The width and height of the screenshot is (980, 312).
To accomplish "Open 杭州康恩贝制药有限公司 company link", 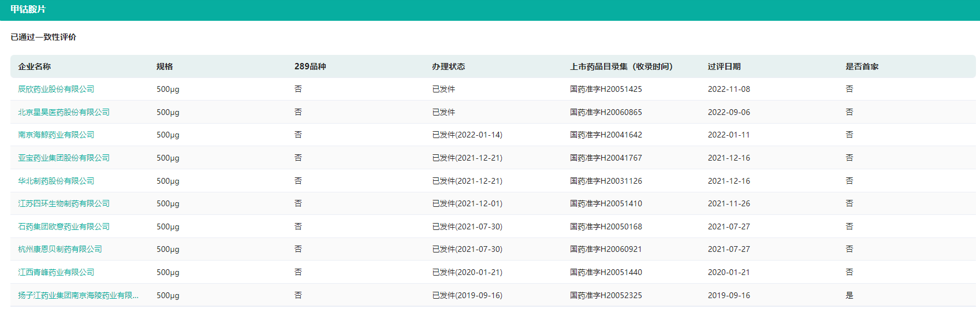I will coord(60,249).
